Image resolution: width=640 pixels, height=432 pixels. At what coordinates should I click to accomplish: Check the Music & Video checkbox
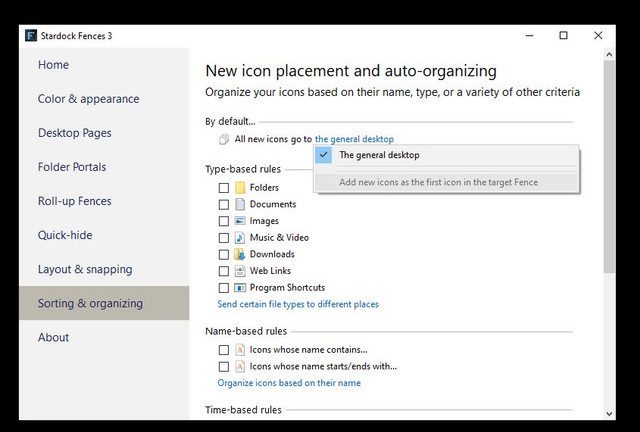tap(224, 238)
